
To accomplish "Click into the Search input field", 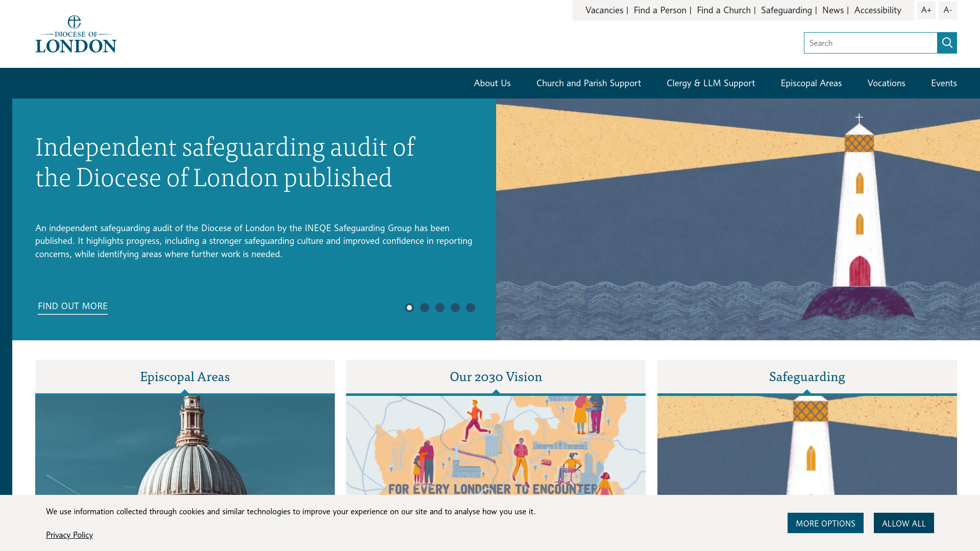I will (x=870, y=43).
